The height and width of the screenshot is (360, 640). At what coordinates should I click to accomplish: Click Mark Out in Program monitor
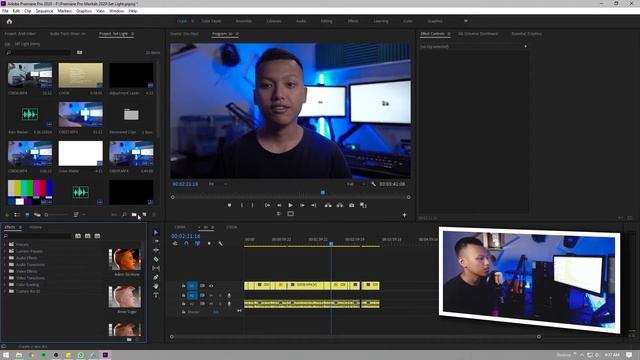(253, 205)
